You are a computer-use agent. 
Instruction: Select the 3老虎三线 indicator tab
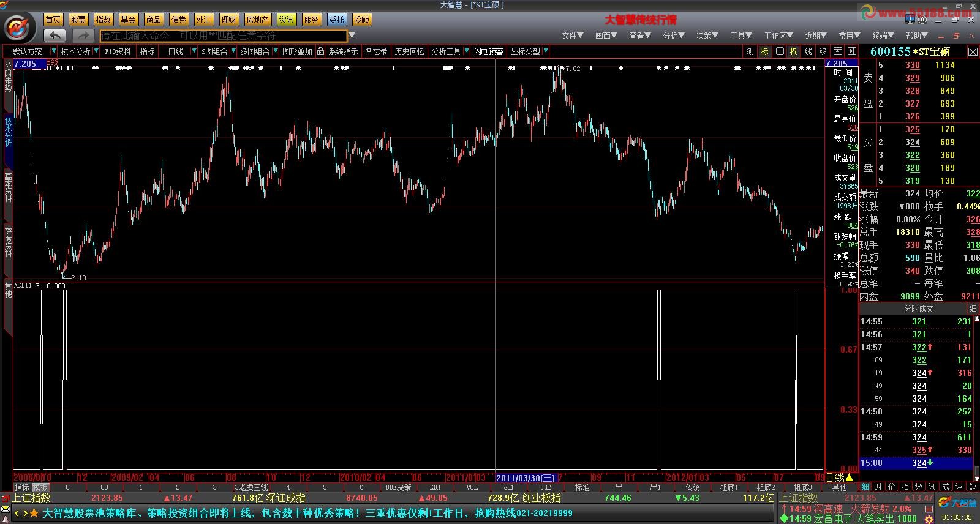[x=252, y=487]
